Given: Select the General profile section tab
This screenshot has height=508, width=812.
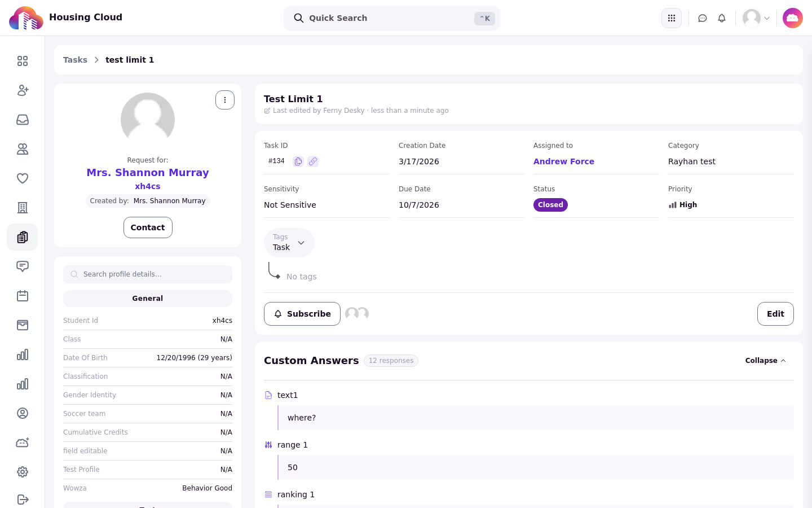Looking at the screenshot, I should (x=148, y=299).
